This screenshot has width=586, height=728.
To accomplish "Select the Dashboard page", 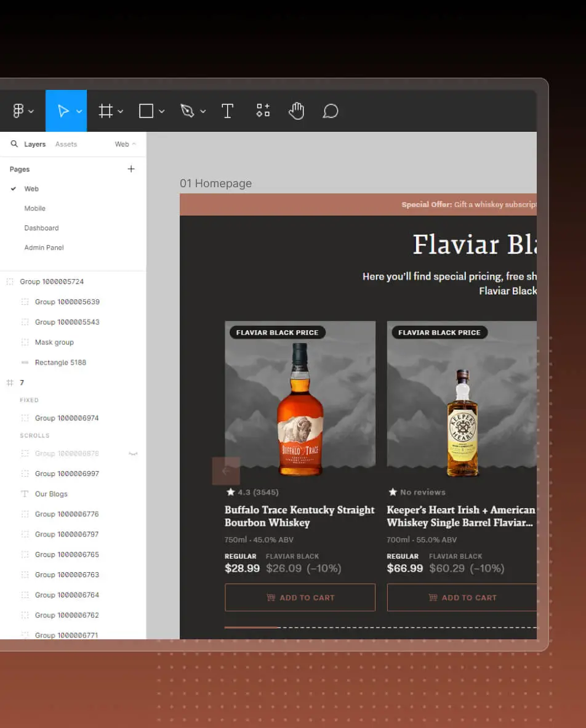I will (41, 228).
